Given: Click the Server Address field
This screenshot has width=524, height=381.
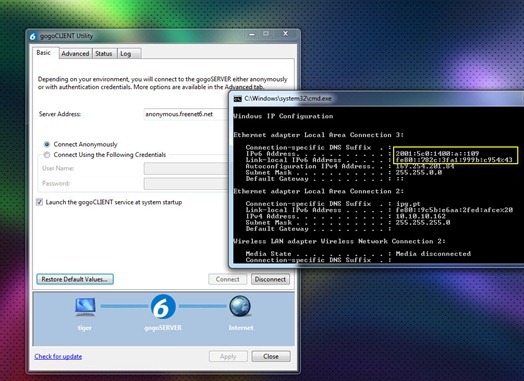Looking at the screenshot, I should click(x=186, y=114).
